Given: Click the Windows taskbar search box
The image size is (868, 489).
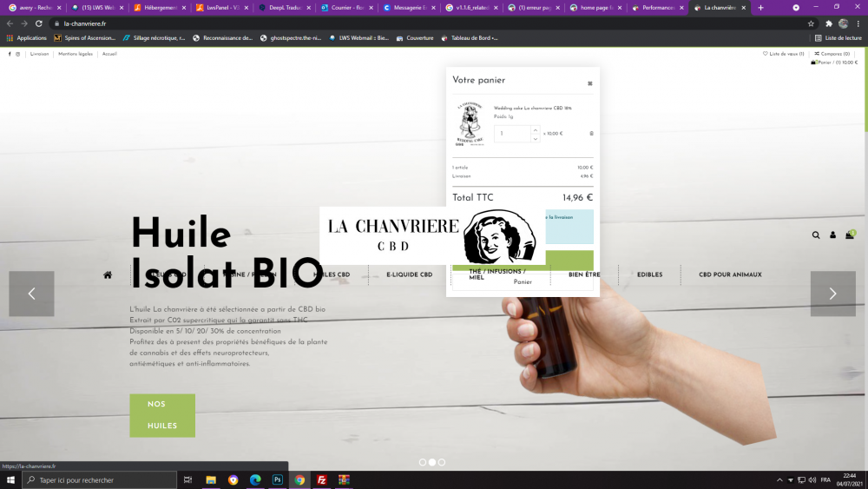Looking at the screenshot, I should pyautogui.click(x=100, y=480).
